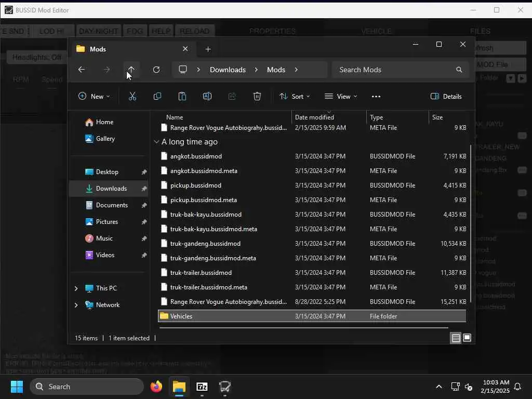Open the Sort dropdown
This screenshot has width=532, height=399.
(295, 96)
